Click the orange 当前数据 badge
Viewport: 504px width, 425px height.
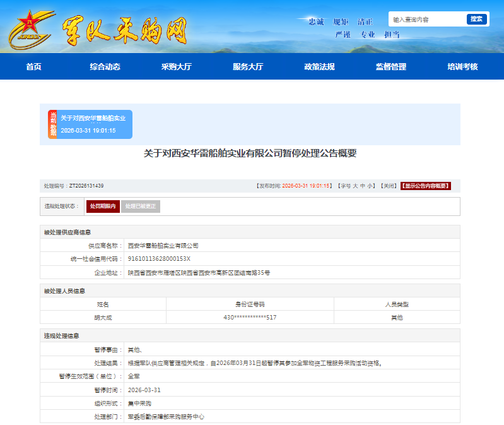53,124
